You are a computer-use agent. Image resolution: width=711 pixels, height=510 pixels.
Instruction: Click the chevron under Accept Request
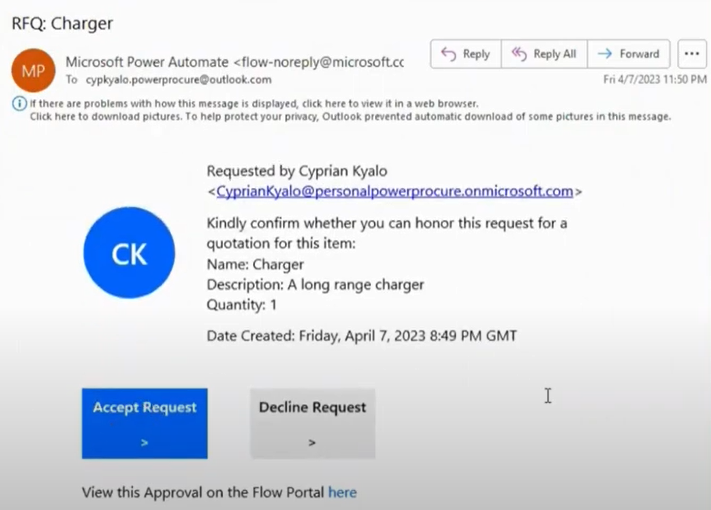(x=144, y=441)
